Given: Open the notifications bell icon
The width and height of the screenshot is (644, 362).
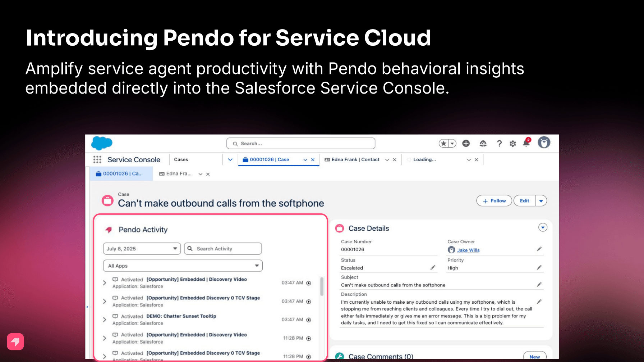Looking at the screenshot, I should 526,143.
